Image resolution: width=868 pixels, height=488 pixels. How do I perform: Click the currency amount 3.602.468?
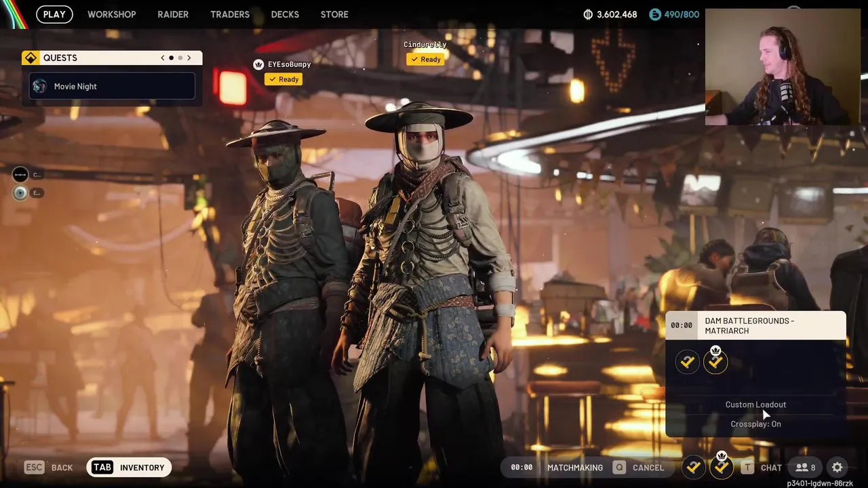pyautogui.click(x=616, y=14)
